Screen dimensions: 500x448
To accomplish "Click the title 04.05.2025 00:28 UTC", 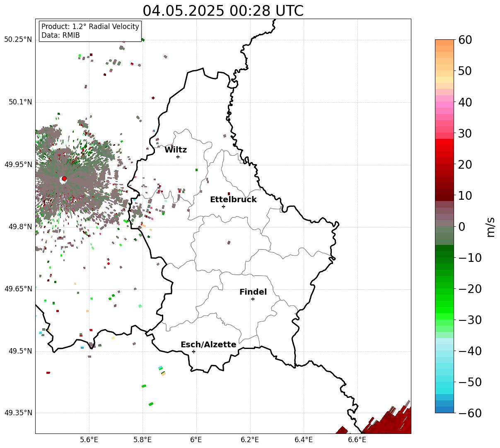I will pos(223,11).
